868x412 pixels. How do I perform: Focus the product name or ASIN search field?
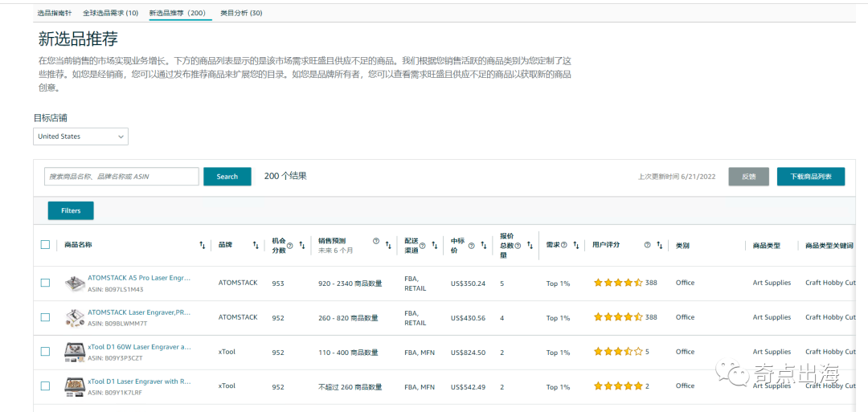[x=122, y=177]
